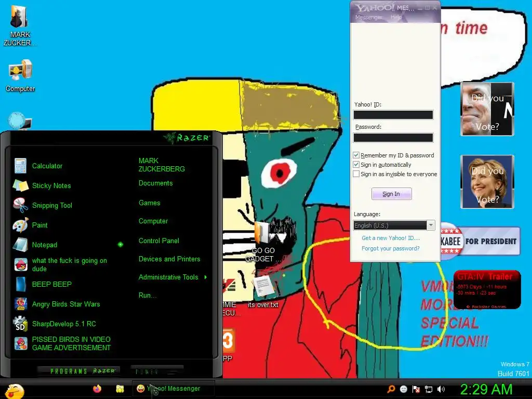Open the file explorer taskbar icon

(120, 389)
